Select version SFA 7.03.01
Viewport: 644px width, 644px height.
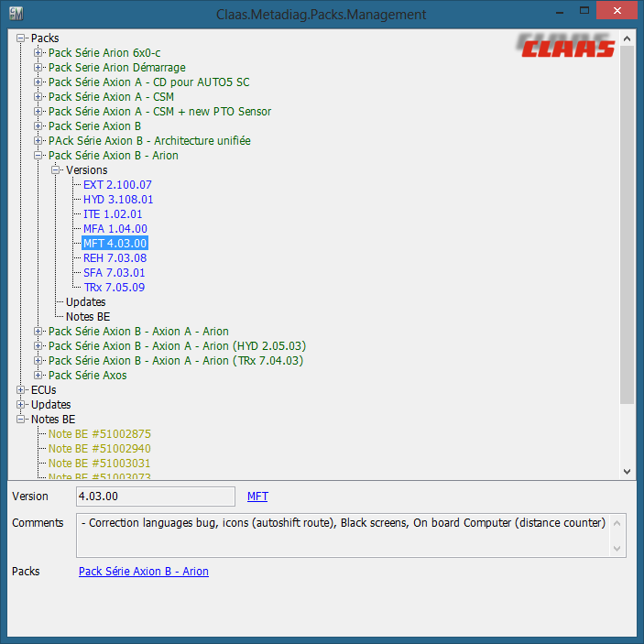115,273
